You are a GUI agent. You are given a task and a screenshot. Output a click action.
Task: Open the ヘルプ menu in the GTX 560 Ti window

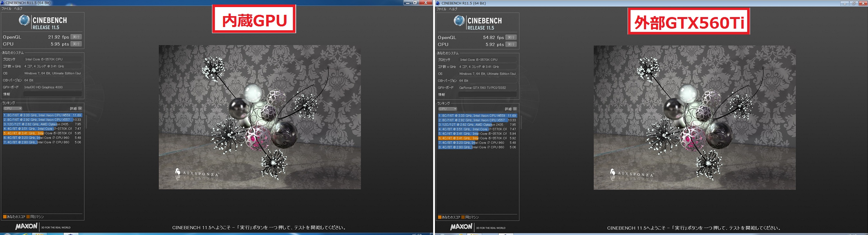pos(453,9)
